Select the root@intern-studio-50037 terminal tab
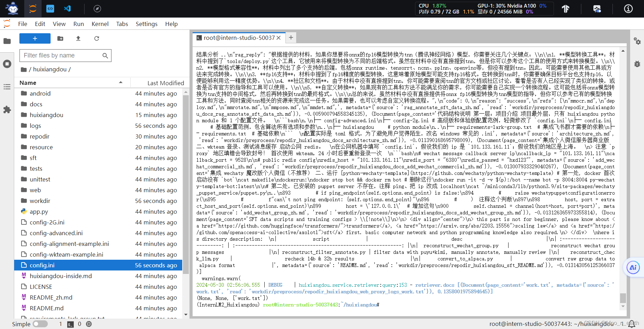Image resolution: width=644 pixels, height=329 pixels. pos(239,38)
